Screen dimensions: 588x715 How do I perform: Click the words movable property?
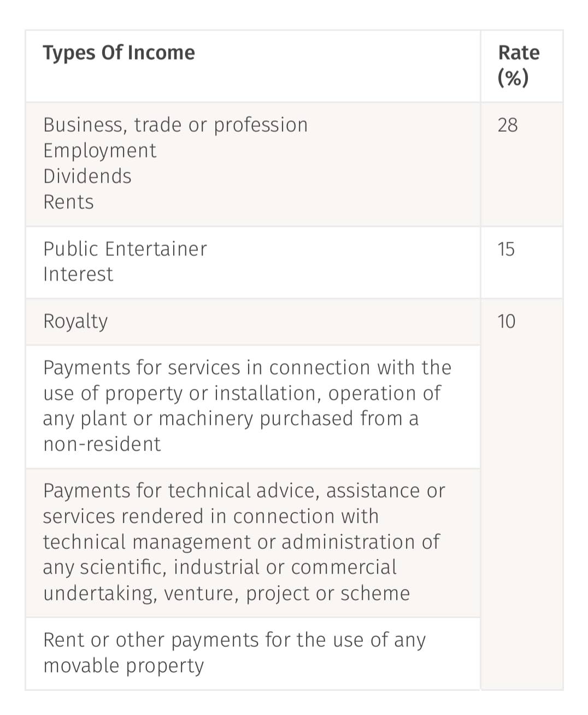(124, 666)
